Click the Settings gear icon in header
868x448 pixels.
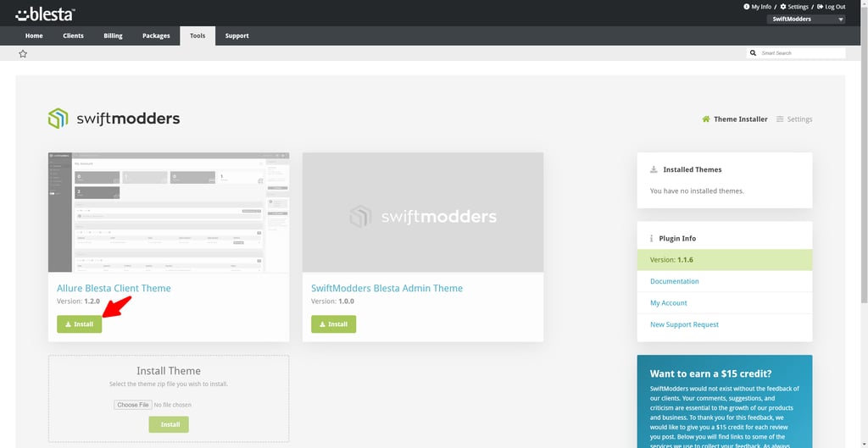[x=783, y=7]
